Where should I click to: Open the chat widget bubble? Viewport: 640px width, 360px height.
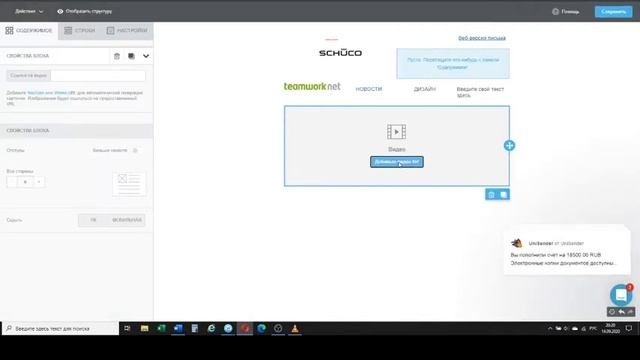621,294
